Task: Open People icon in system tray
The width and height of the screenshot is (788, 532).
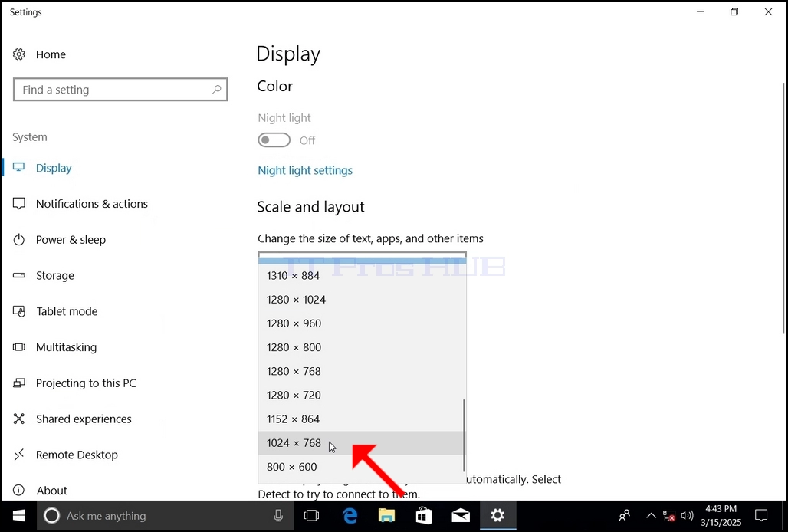Action: click(625, 515)
